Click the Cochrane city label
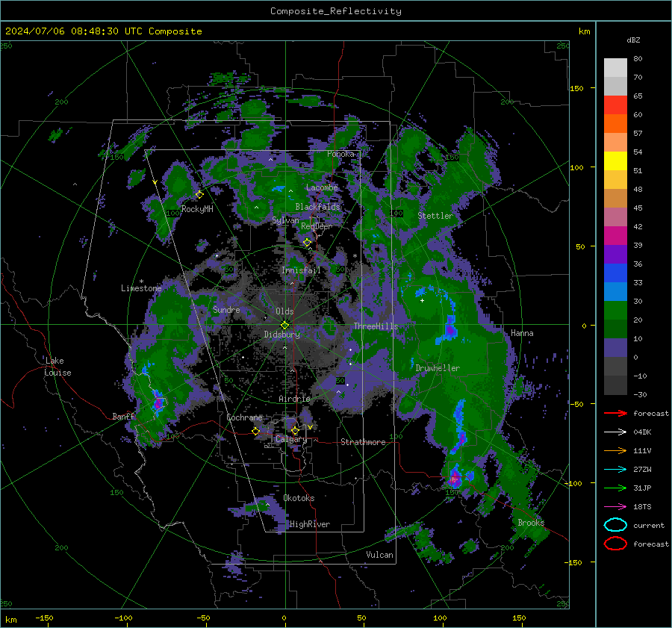This screenshot has height=628, width=672. click(x=244, y=417)
